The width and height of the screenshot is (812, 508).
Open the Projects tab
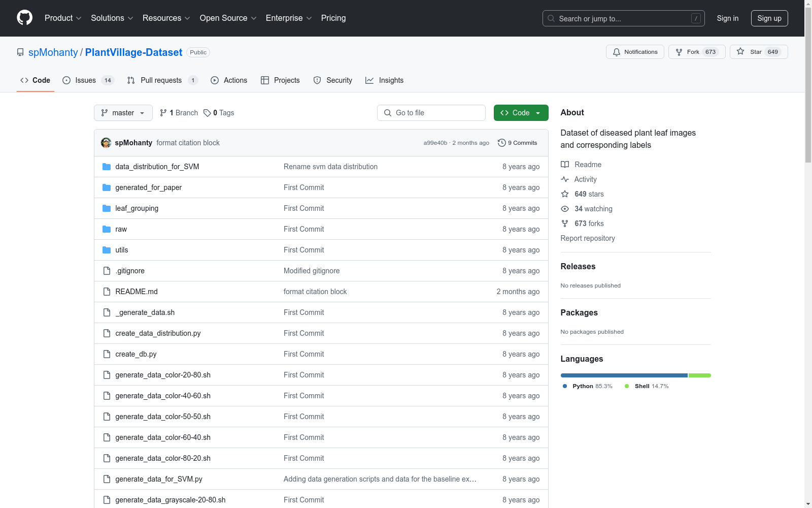click(280, 80)
